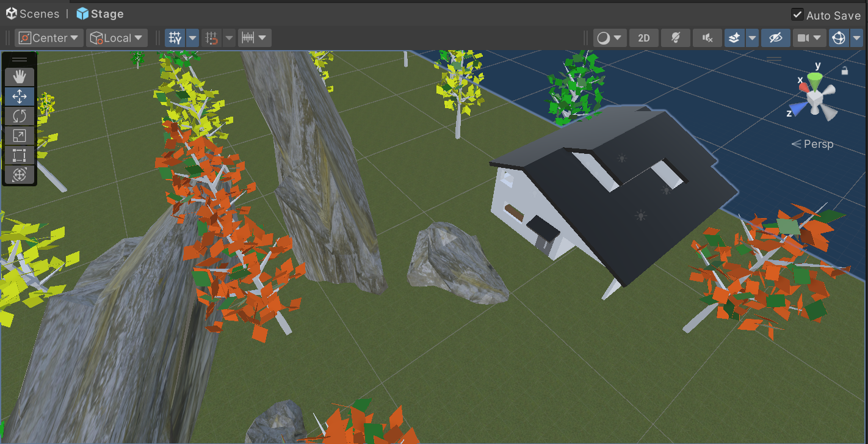Select the Transform tool
This screenshot has width=868, height=444.
[x=20, y=175]
